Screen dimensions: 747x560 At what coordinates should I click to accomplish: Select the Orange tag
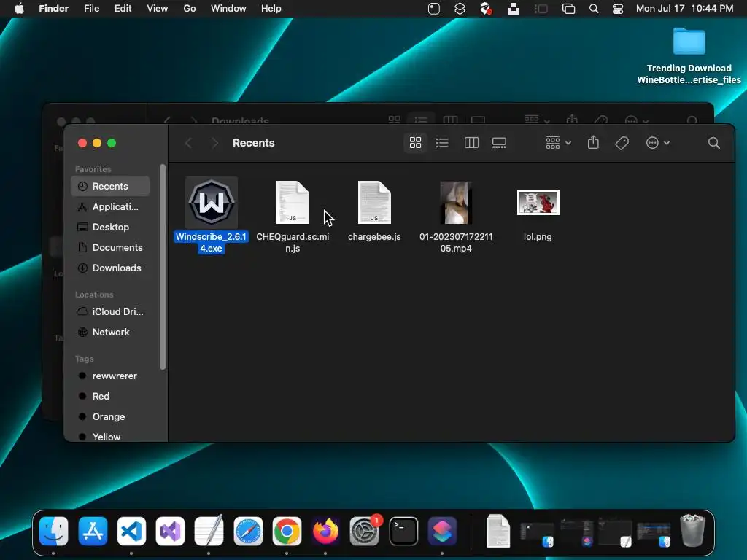point(110,416)
